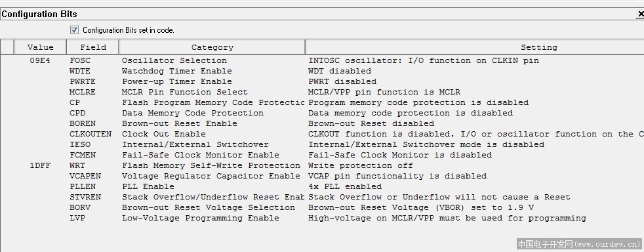Sort by the Field column header
Viewport: 644px width, 252px height.
[x=93, y=47]
